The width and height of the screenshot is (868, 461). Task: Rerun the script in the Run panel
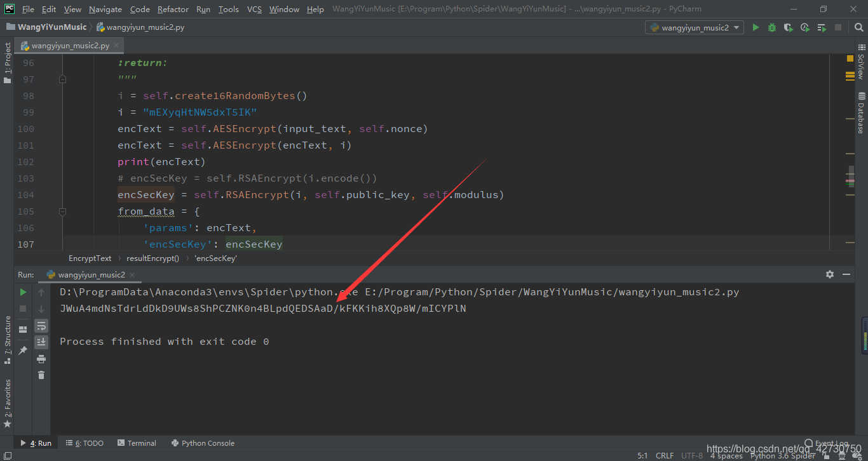pyautogui.click(x=23, y=292)
